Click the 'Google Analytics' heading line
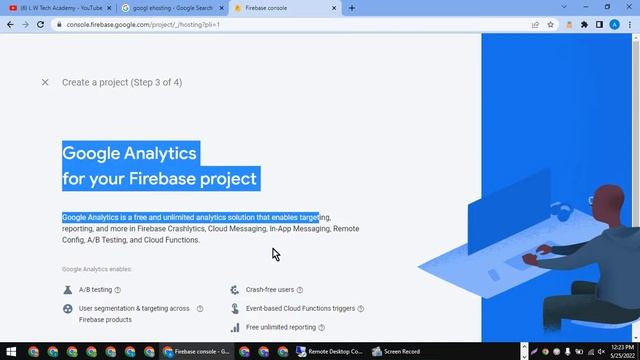Image resolution: width=640 pixels, height=360 pixels. 129,153
